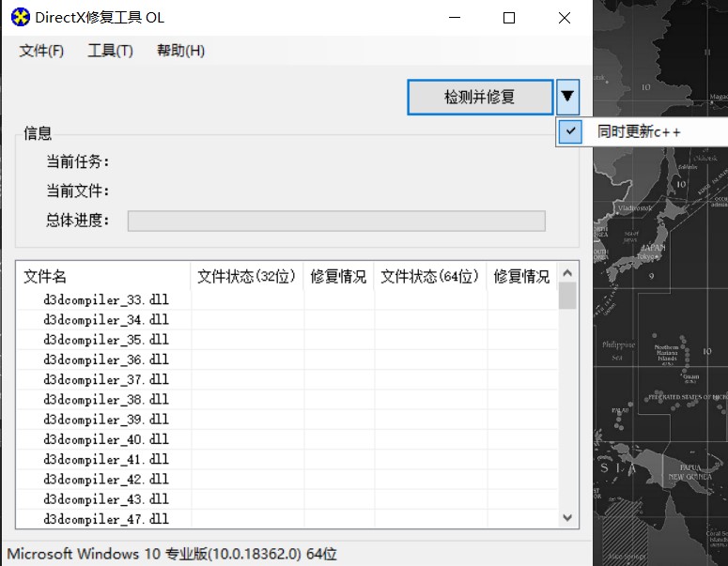Viewport: 728px width, 566px height.
Task: Select row d3dcompiler_37.dll
Action: point(287,379)
